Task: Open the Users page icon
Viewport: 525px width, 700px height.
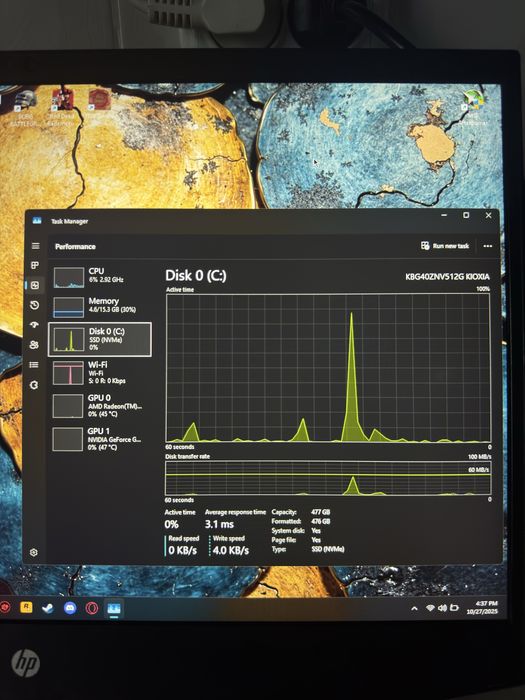Action: point(34,345)
